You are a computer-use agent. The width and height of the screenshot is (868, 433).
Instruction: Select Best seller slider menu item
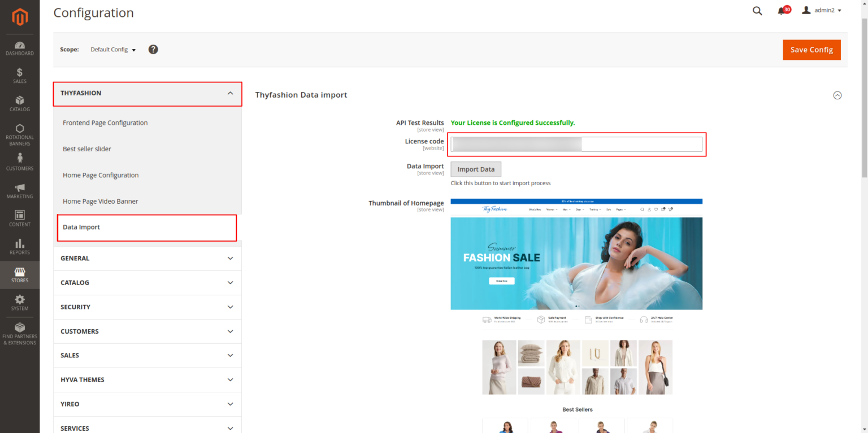(x=87, y=149)
